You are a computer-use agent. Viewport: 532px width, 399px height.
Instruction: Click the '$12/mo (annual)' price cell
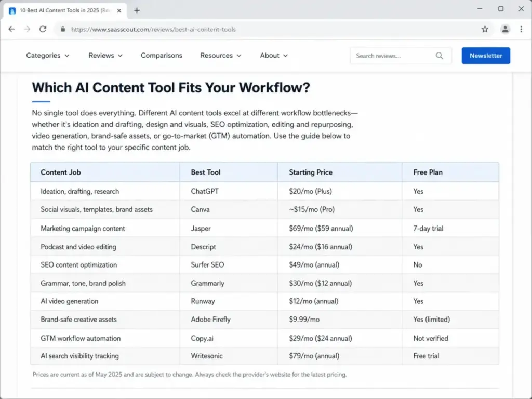[x=340, y=301]
